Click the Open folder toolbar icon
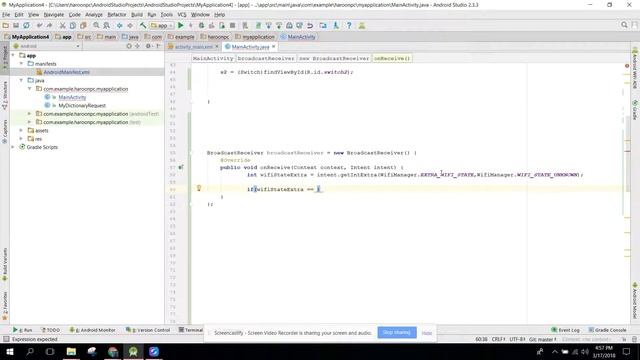This screenshot has width=640, height=360. (x=6, y=25)
